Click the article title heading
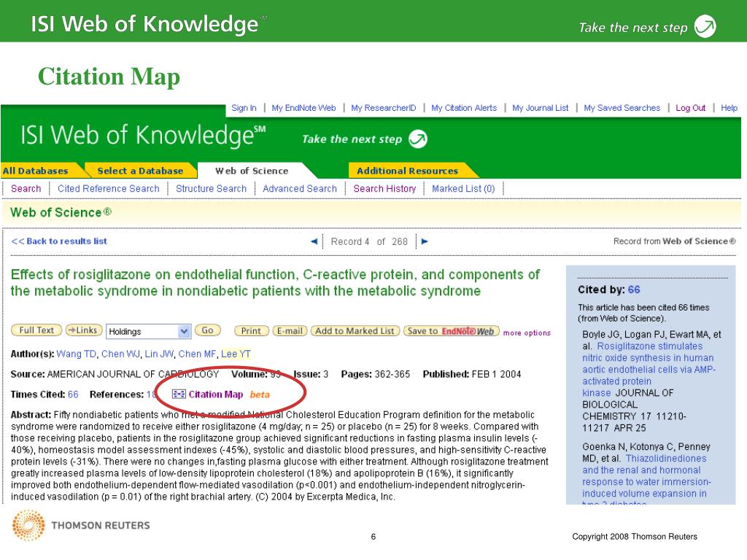 coord(275,282)
